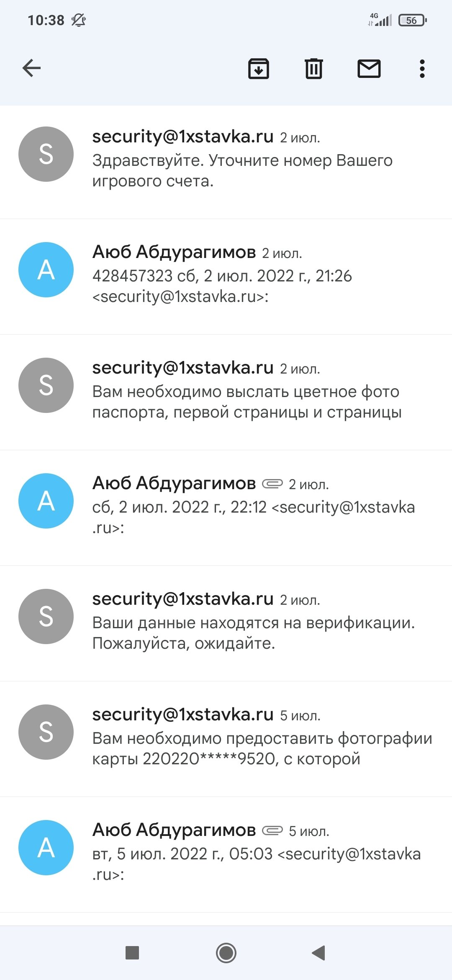Mark conversation as unread via envelope icon
Viewport: 452px width, 980px height.
click(x=369, y=69)
